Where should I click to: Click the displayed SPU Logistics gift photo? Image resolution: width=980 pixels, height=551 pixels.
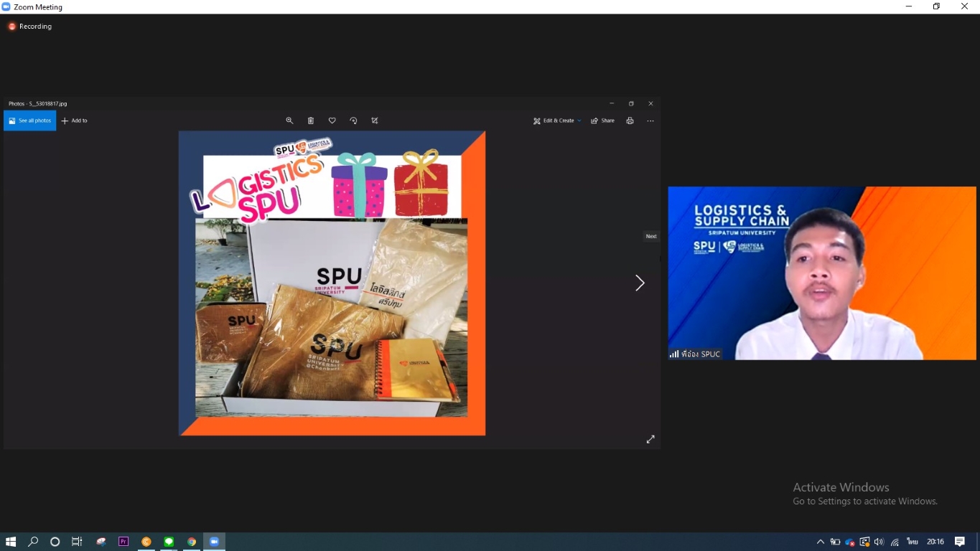(332, 283)
